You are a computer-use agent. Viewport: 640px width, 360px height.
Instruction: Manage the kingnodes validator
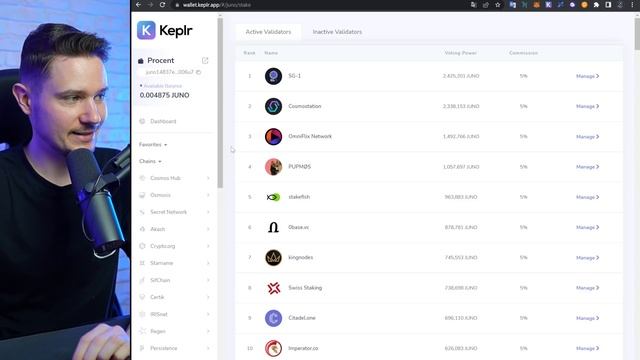(x=587, y=258)
